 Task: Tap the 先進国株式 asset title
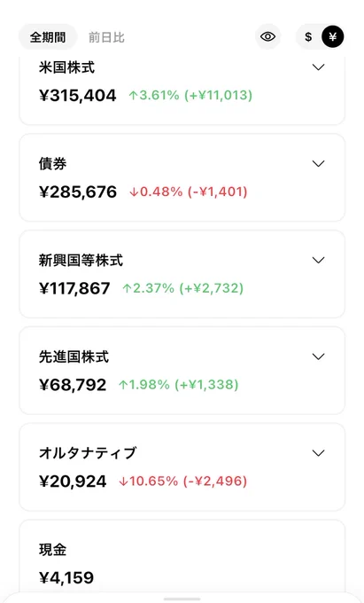[74, 356]
